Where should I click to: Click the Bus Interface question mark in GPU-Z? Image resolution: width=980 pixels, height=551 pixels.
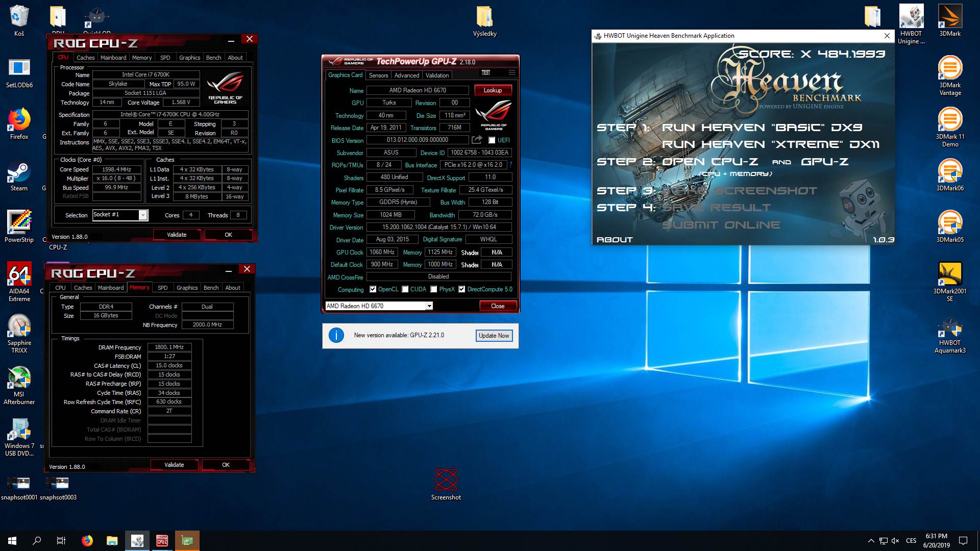(510, 165)
